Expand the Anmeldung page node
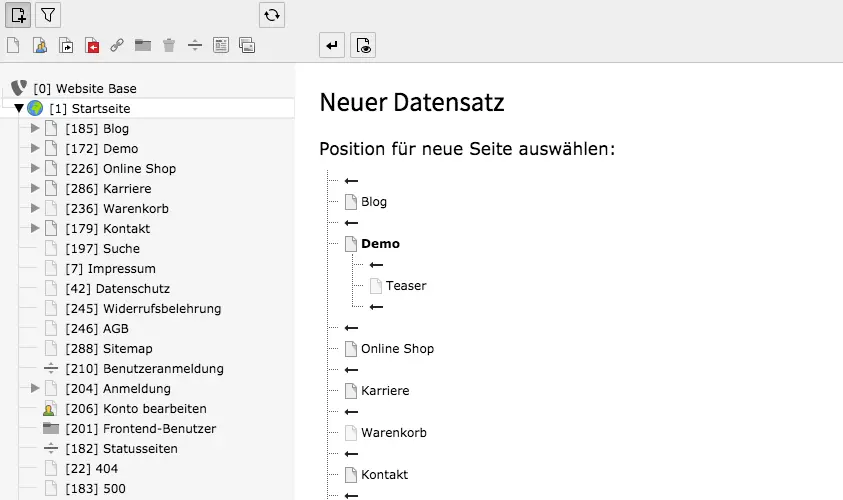The image size is (843, 500). click(x=35, y=388)
